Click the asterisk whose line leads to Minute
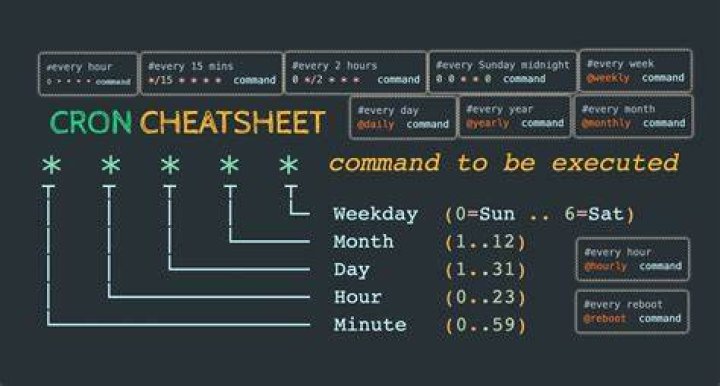Viewport: 720px width, 386px height. [x=51, y=165]
